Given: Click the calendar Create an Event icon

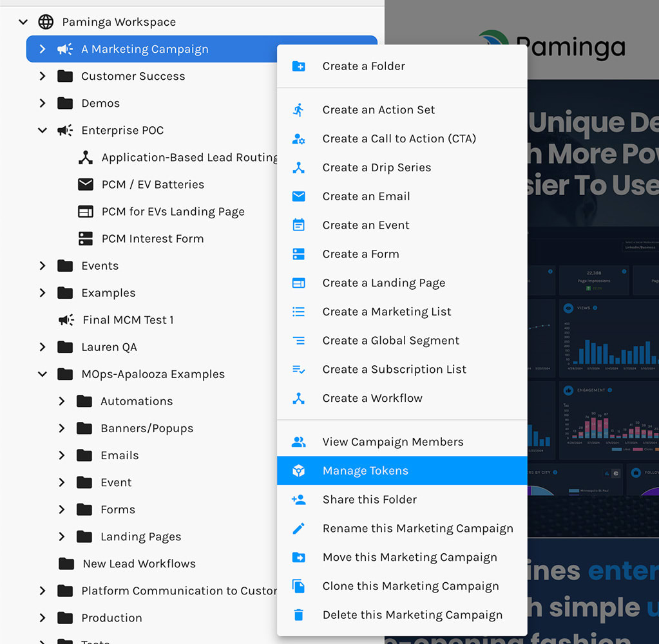Looking at the screenshot, I should [x=298, y=225].
